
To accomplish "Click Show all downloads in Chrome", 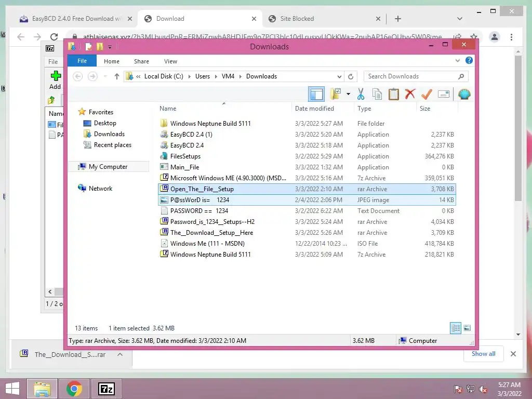I will coord(484,354).
